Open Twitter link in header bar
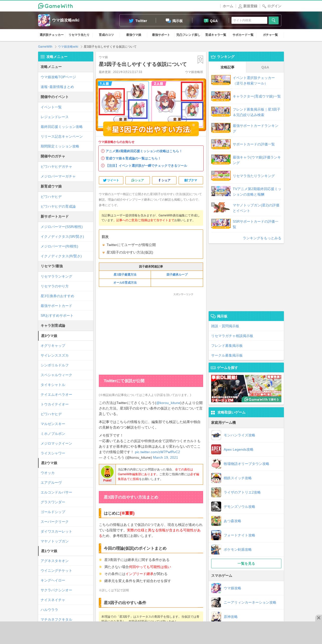 [x=138, y=21]
